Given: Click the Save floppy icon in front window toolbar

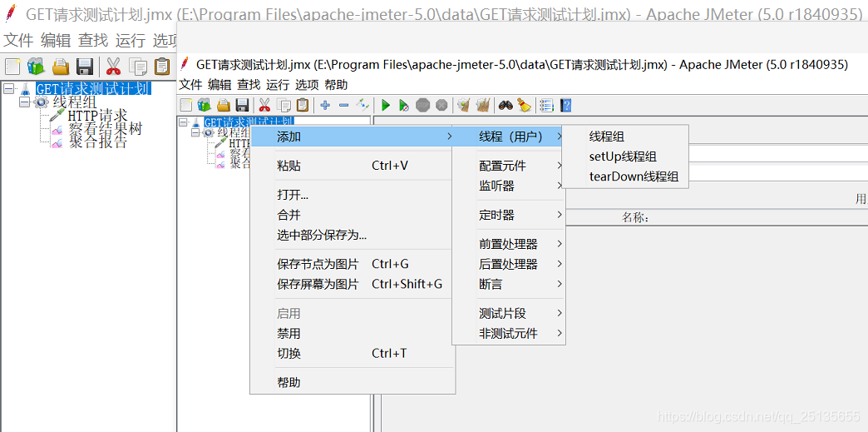Looking at the screenshot, I should point(242,105).
